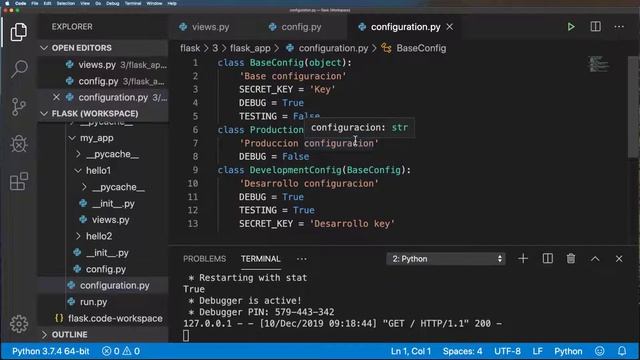Open notifications bell in status bar
Image resolution: width=640 pixels, height=360 pixels.
(x=622, y=351)
